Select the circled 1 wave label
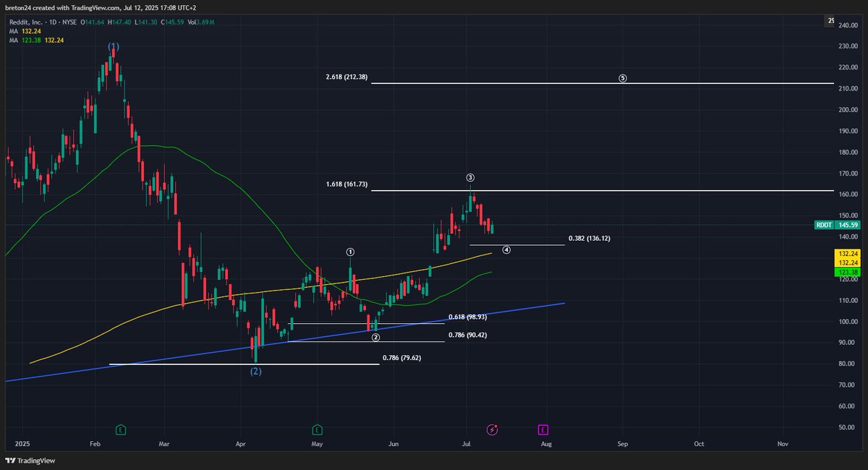Viewport: 868px width, 470px height. pyautogui.click(x=350, y=252)
